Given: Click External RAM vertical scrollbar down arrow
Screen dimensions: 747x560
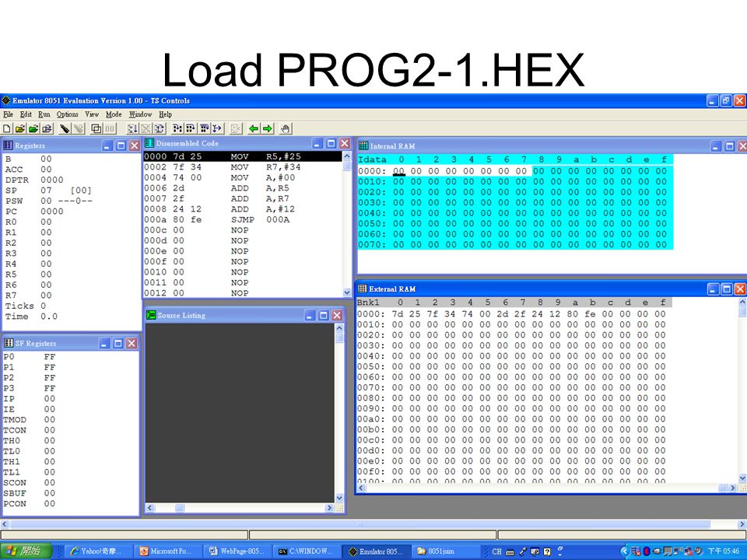Looking at the screenshot, I should (x=742, y=478).
